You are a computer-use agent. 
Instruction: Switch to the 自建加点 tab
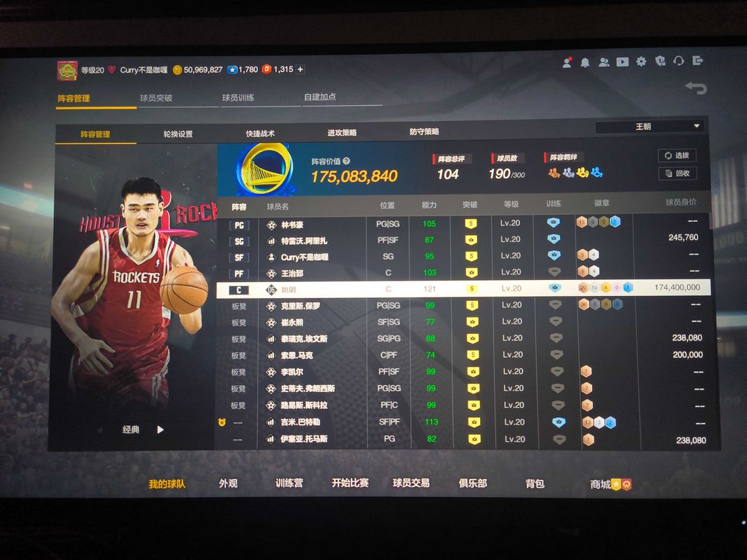click(320, 97)
